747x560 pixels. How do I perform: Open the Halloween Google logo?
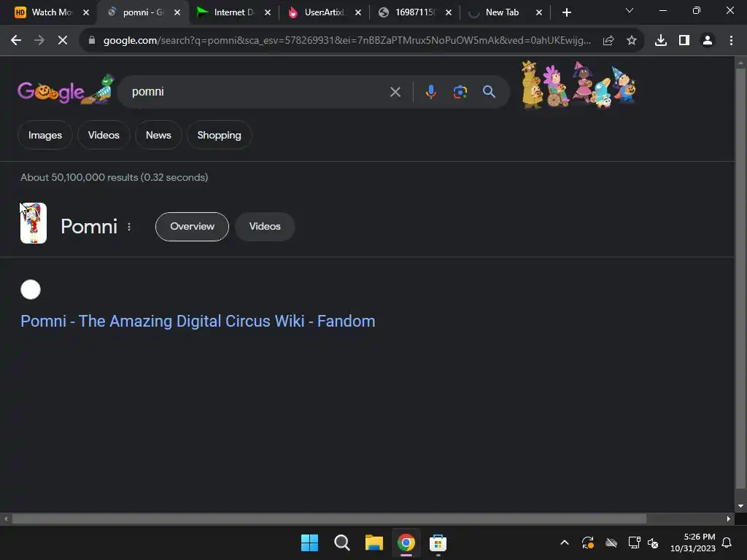pos(66,90)
